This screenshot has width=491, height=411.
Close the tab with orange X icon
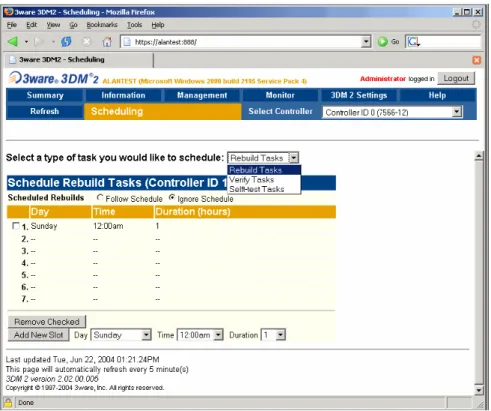point(476,60)
